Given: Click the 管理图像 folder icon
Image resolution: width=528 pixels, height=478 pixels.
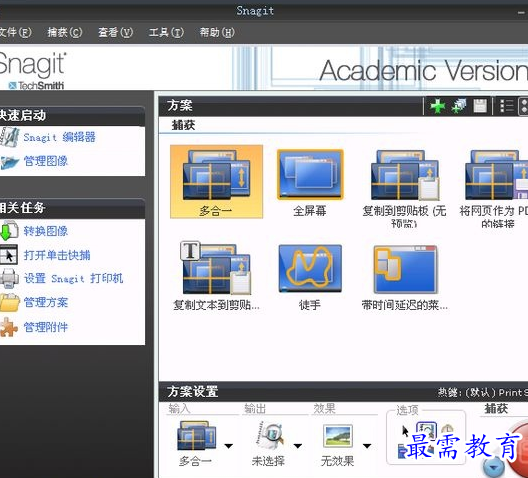Looking at the screenshot, I should [x=9, y=162].
